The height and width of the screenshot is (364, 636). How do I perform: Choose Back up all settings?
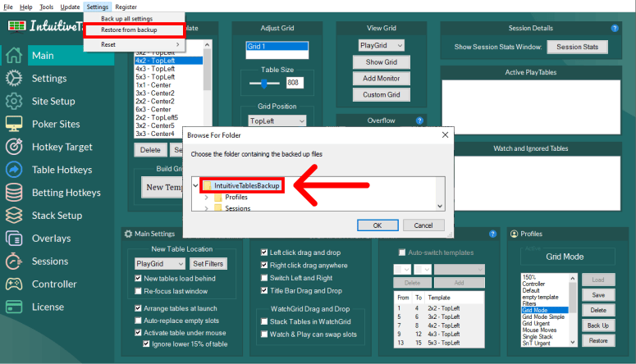click(135, 19)
